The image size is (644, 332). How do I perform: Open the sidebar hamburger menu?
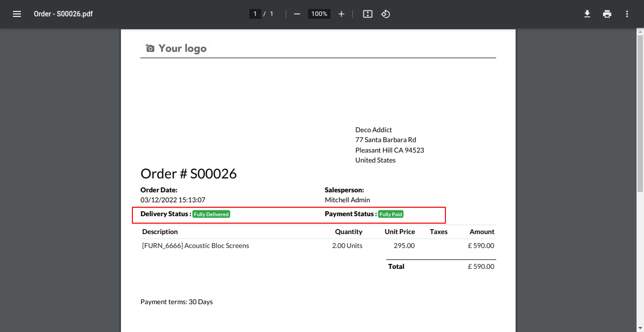17,14
